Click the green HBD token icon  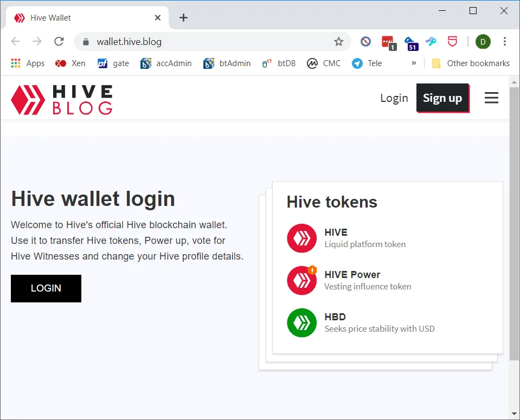302,322
